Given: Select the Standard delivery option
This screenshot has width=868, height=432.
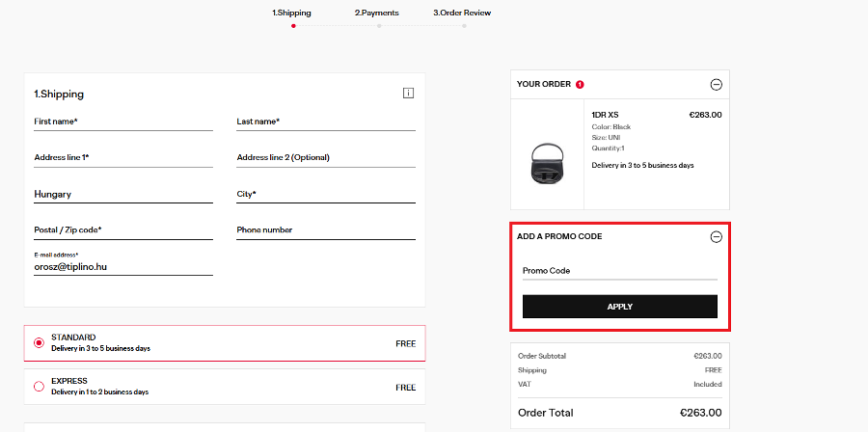Looking at the screenshot, I should pyautogui.click(x=39, y=342).
